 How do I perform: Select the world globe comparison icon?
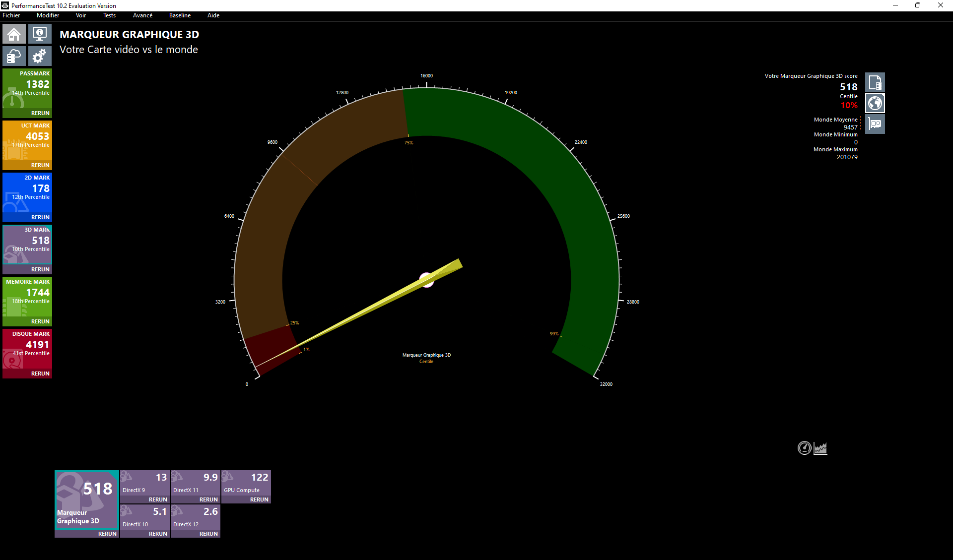pyautogui.click(x=875, y=103)
